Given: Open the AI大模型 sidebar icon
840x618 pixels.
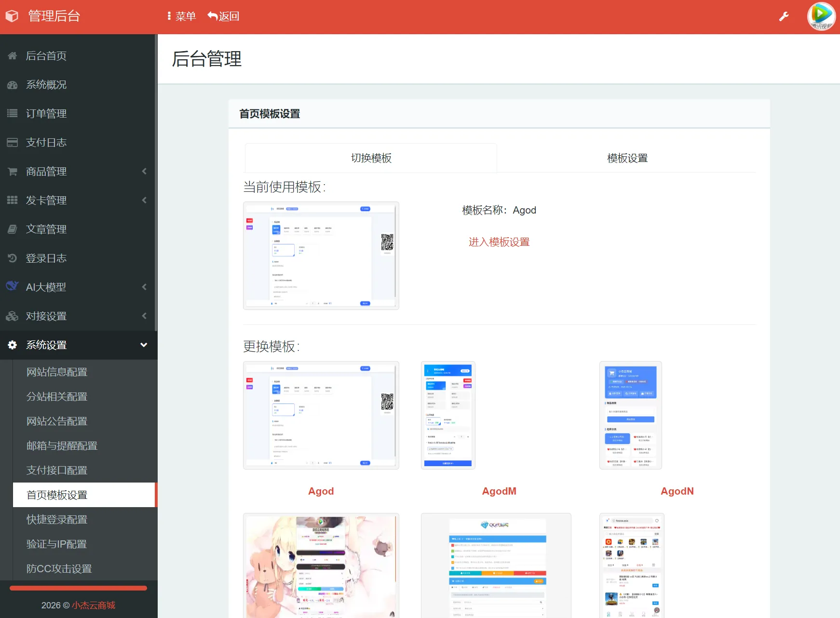Looking at the screenshot, I should pyautogui.click(x=12, y=287).
